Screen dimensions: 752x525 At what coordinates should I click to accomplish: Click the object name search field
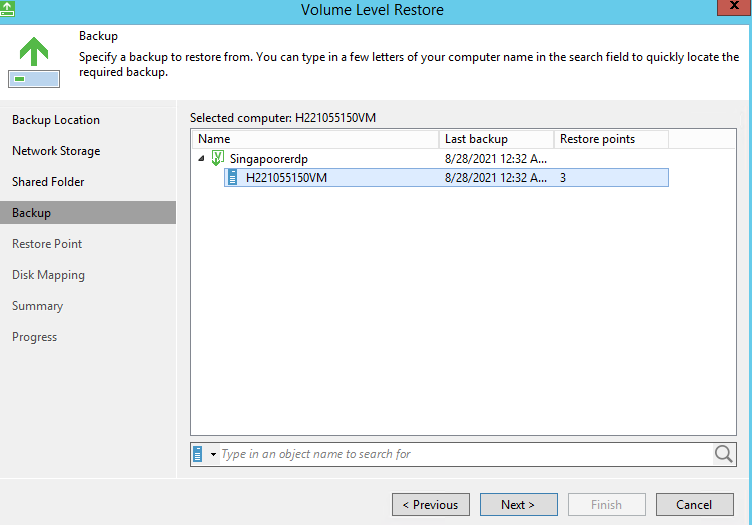pos(460,454)
